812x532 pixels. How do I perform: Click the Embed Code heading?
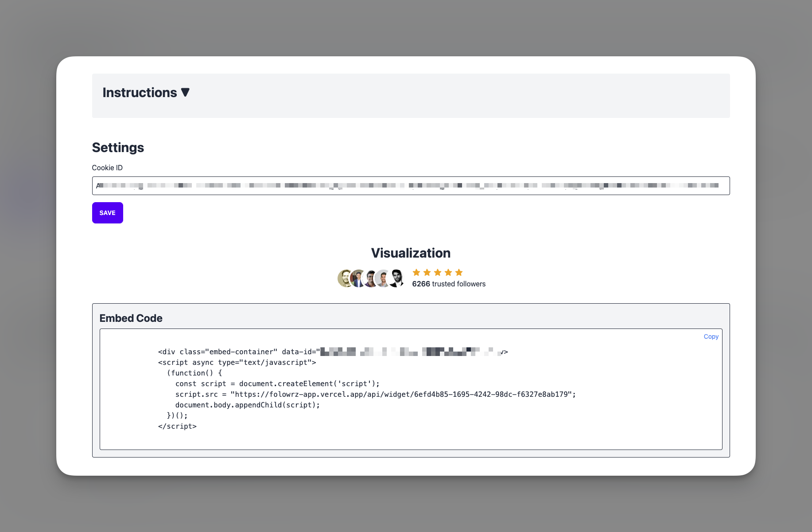point(131,318)
